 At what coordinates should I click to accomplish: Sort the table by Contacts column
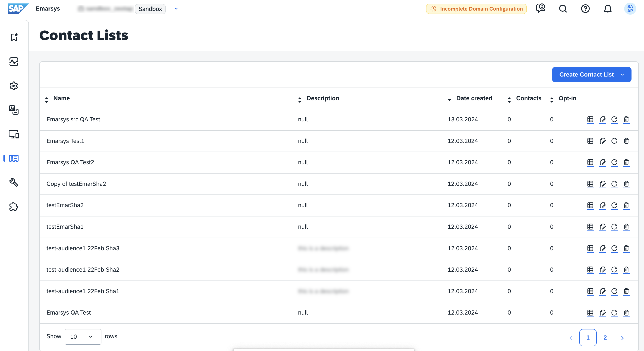(x=528, y=98)
